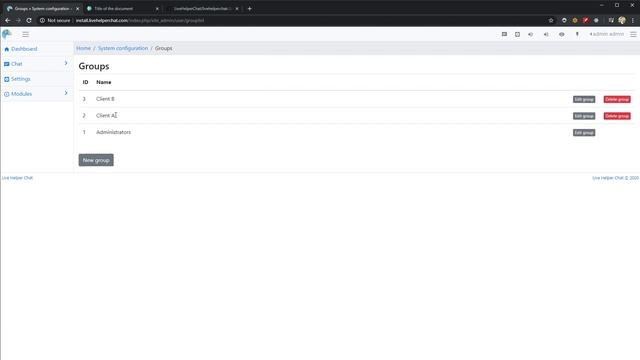This screenshot has height=360, width=640.
Task: Open the chat message icon in the top bar
Action: [x=504, y=34]
